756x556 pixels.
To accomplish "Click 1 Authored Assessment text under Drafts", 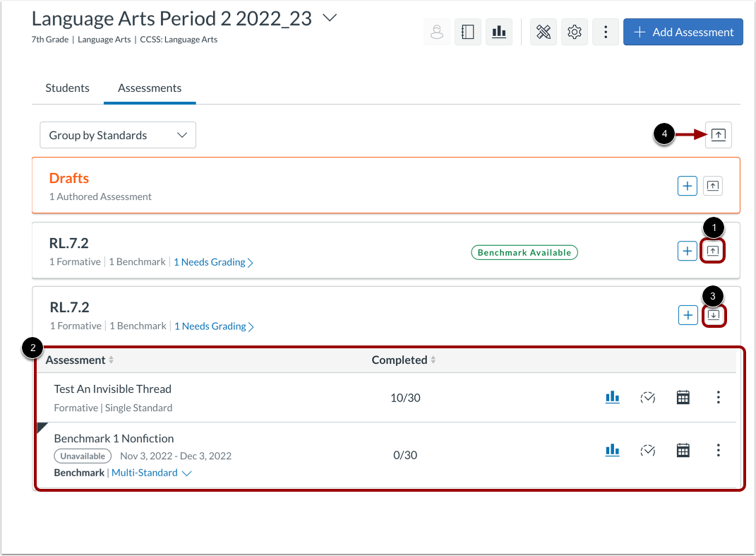I will pyautogui.click(x=100, y=196).
